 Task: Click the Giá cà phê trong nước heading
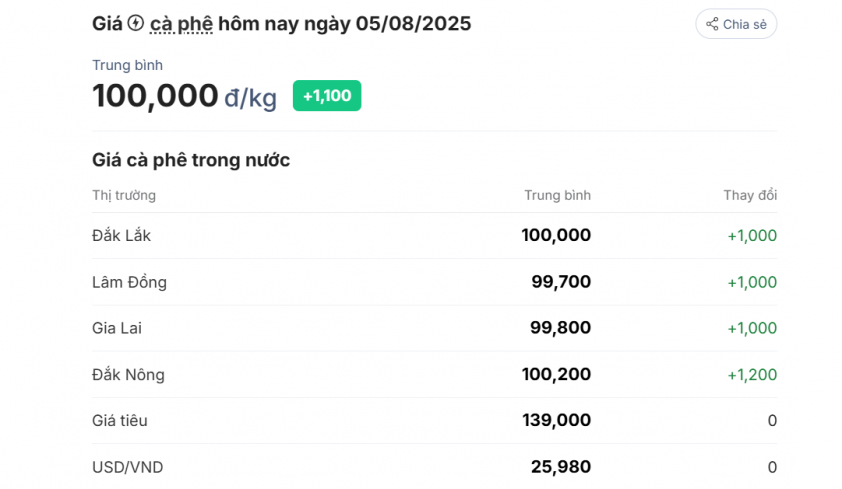pyautogui.click(x=191, y=160)
